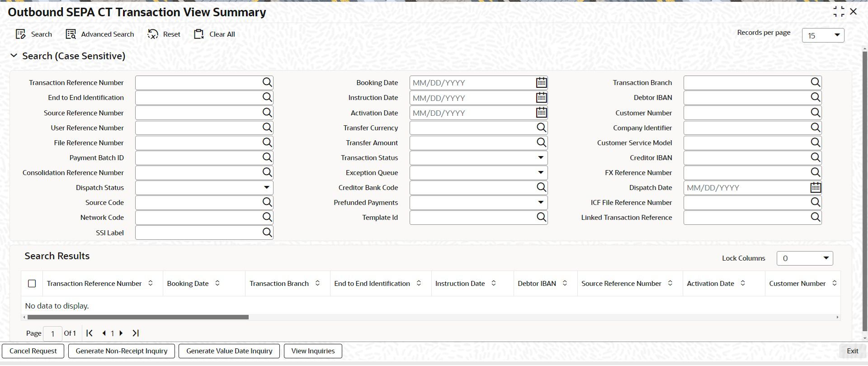868x366 pixels.
Task: Expand Transaction Status dropdown
Action: 541,158
